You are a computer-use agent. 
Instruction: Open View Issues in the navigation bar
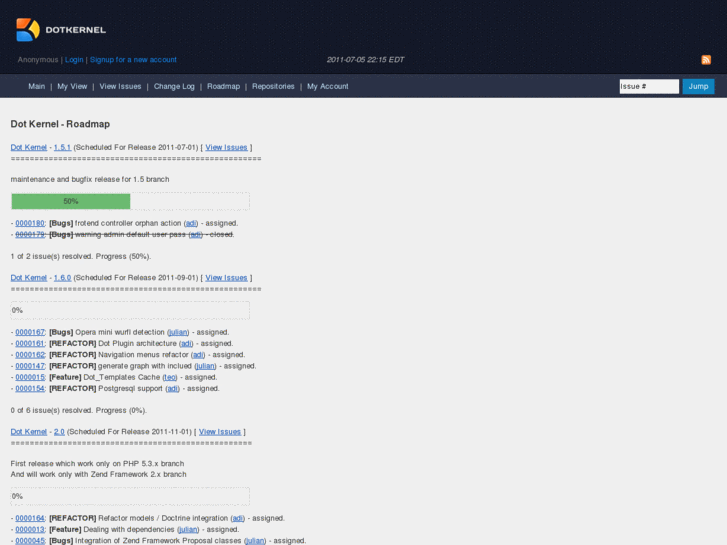click(x=120, y=86)
